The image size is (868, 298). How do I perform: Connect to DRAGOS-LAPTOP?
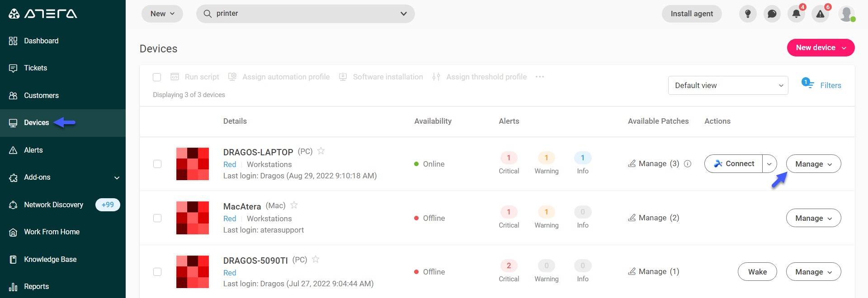[734, 164]
